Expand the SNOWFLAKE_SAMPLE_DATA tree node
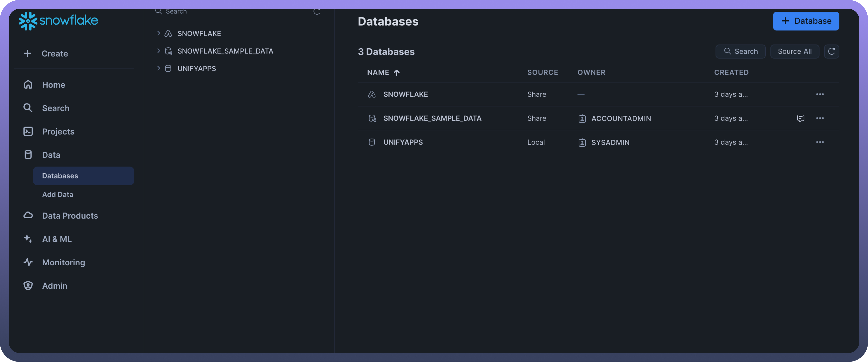 158,51
